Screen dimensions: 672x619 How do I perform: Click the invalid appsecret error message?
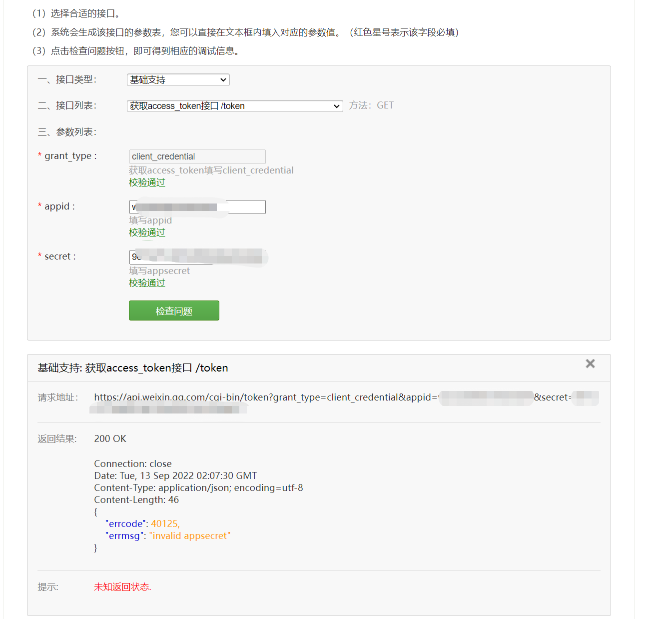(189, 535)
